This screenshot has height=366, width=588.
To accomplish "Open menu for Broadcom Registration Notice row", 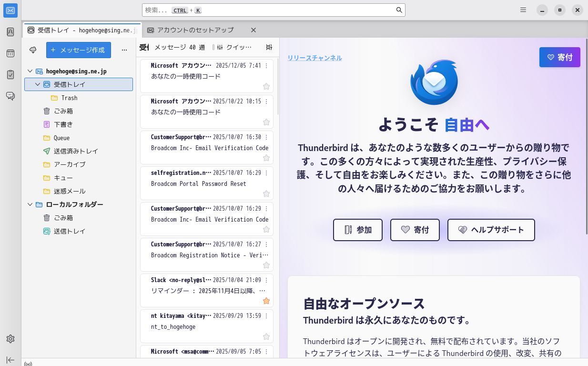I will (x=266, y=244).
